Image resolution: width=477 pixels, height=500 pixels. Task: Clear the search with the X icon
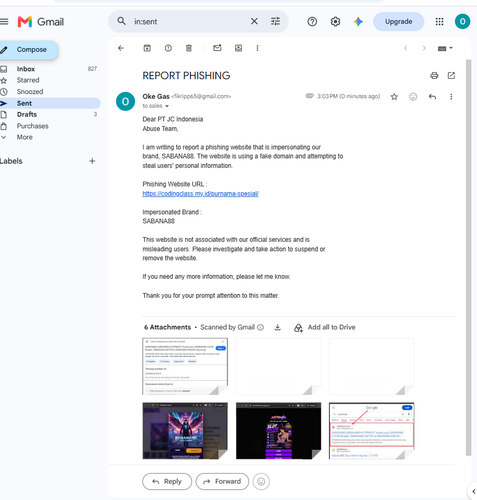click(254, 21)
